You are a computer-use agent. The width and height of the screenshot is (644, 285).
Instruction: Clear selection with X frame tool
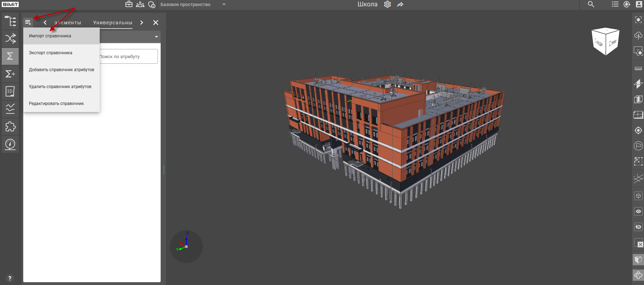tap(638, 243)
